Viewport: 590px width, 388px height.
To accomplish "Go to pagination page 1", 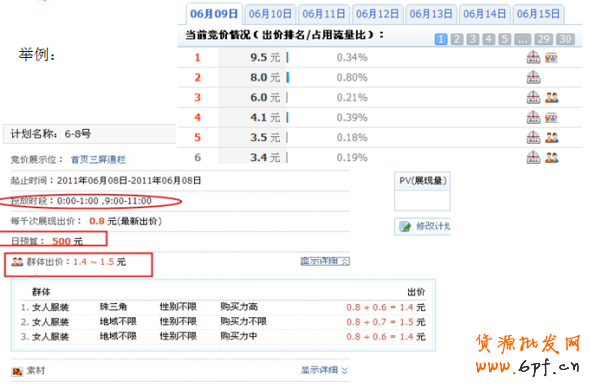I will [441, 39].
